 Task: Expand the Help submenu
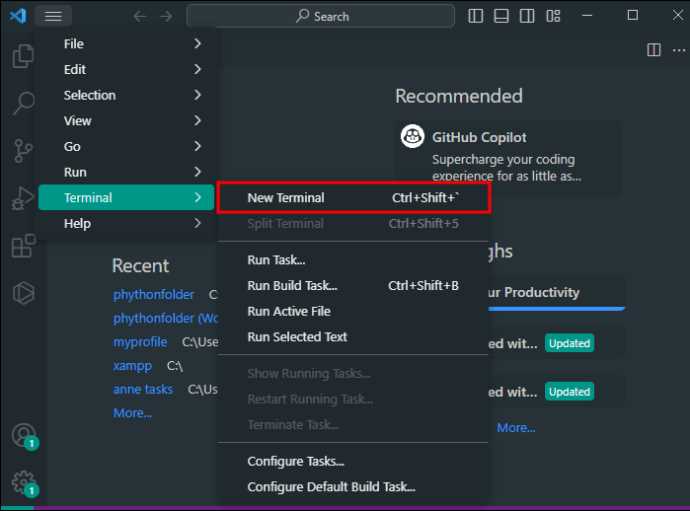pyautogui.click(x=126, y=223)
